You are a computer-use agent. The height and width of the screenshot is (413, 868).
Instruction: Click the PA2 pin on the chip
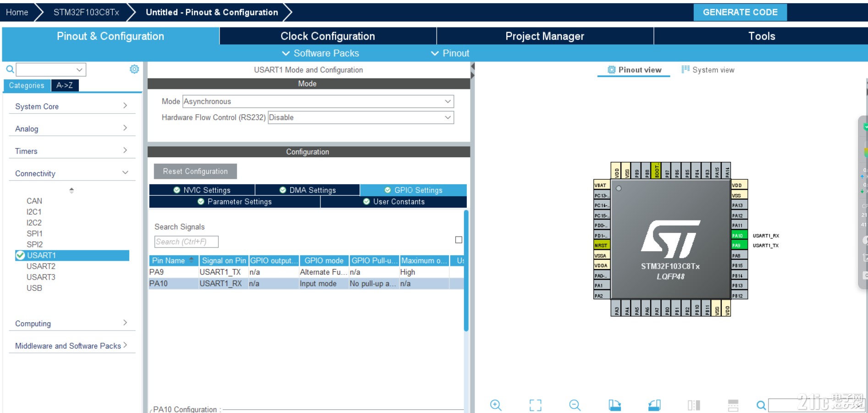[602, 296]
